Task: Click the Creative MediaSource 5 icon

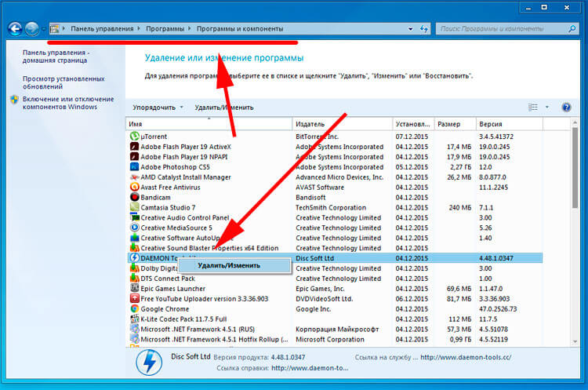Action: coord(134,228)
